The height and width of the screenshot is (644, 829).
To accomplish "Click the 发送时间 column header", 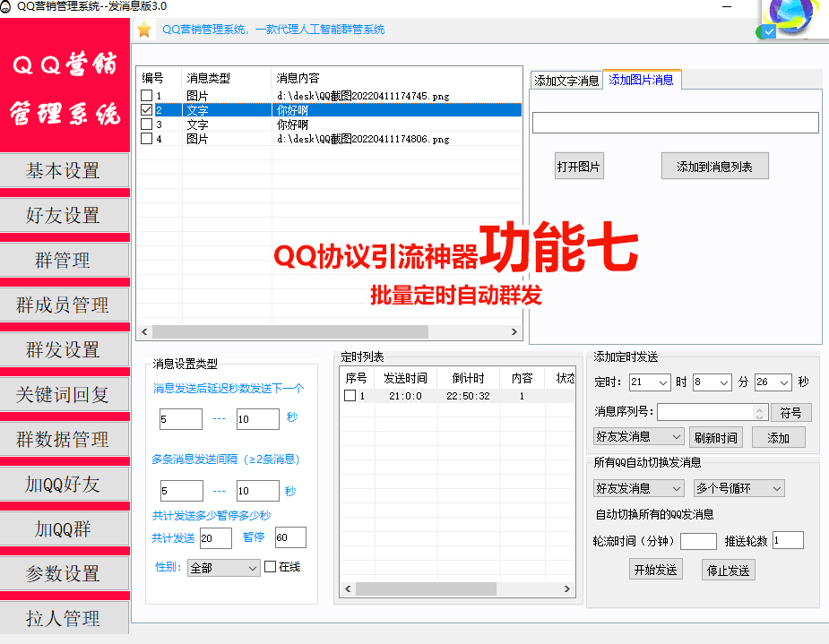I will pyautogui.click(x=405, y=378).
